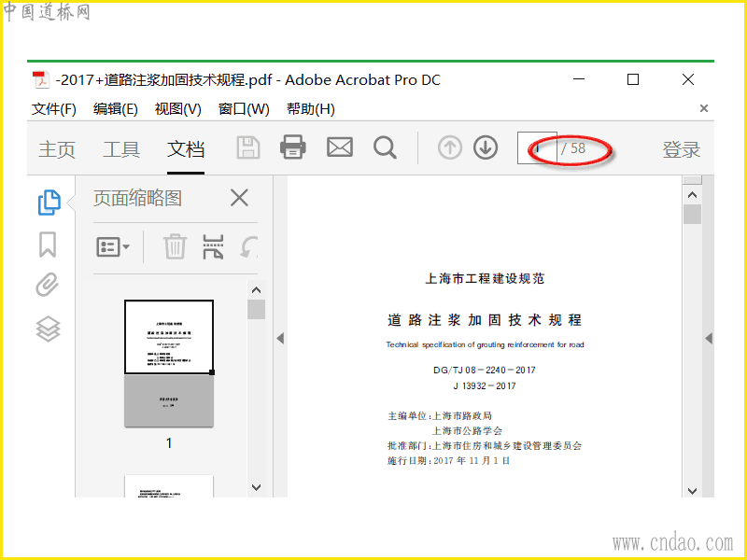This screenshot has height=560, width=747.
Task: Delete selected page trash icon
Action: pos(175,246)
